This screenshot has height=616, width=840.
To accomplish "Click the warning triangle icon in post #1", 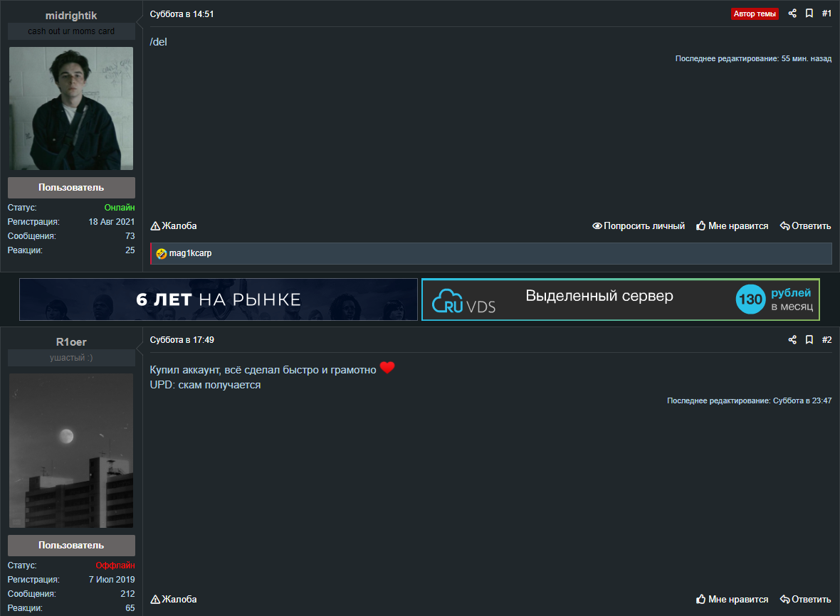I will (155, 226).
